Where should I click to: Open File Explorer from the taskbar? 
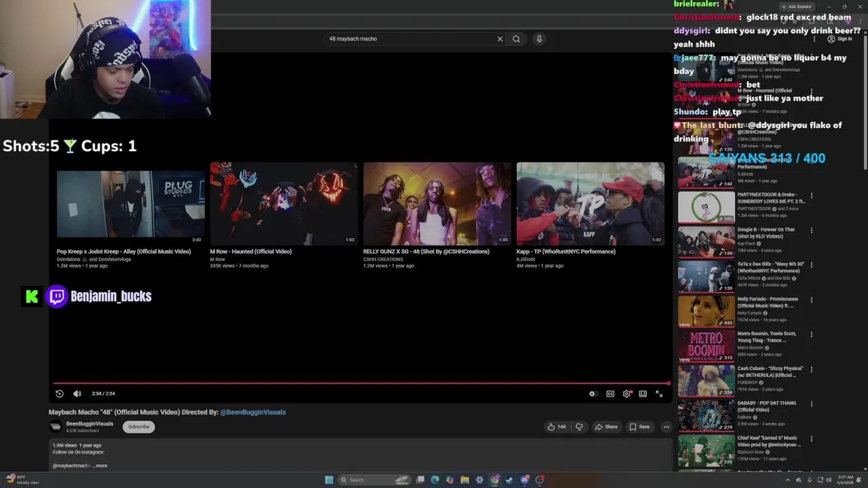[465, 480]
